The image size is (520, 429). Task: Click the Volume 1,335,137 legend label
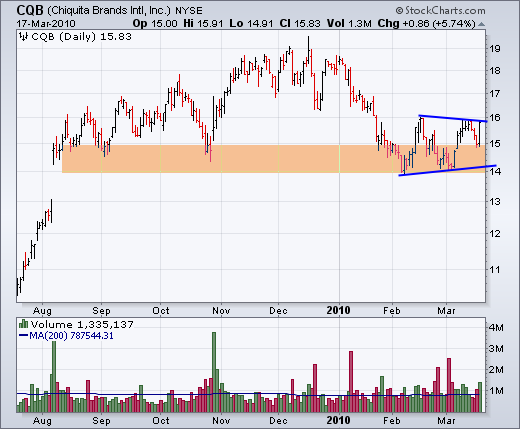point(82,324)
